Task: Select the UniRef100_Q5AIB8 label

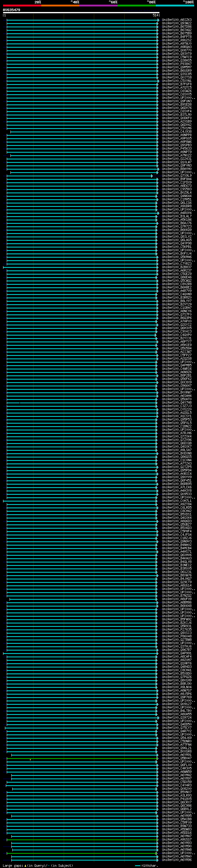Action: tap(177, 819)
